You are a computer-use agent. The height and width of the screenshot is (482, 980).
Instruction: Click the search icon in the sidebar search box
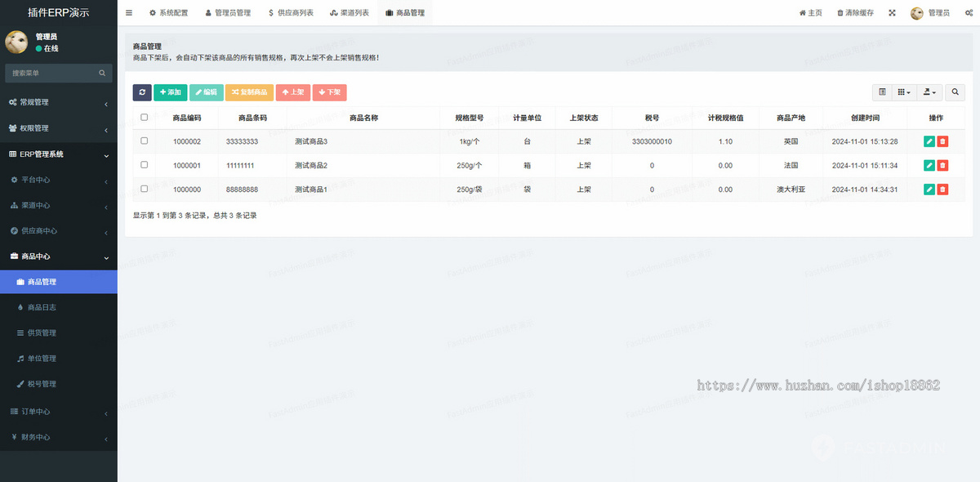tap(101, 73)
